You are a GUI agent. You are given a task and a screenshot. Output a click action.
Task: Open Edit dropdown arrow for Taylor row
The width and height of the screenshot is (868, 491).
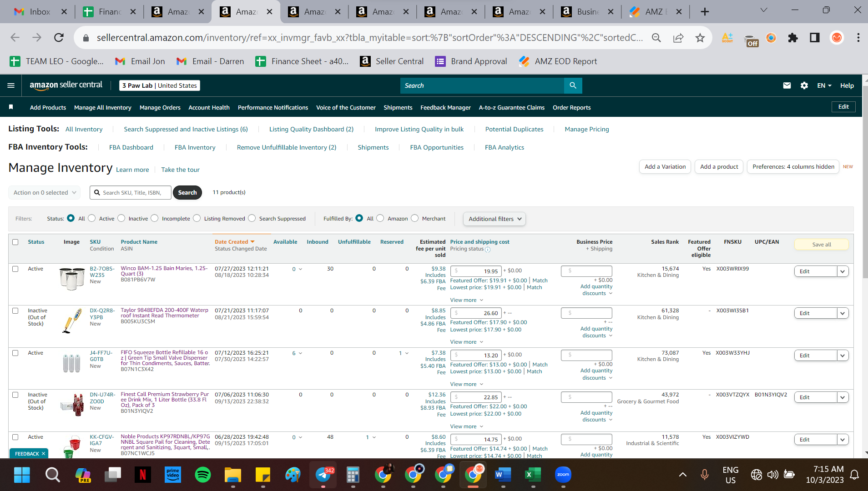843,313
